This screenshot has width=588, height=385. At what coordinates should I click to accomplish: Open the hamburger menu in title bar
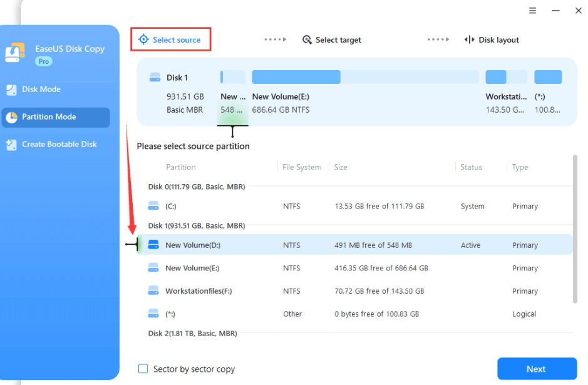[x=532, y=11]
